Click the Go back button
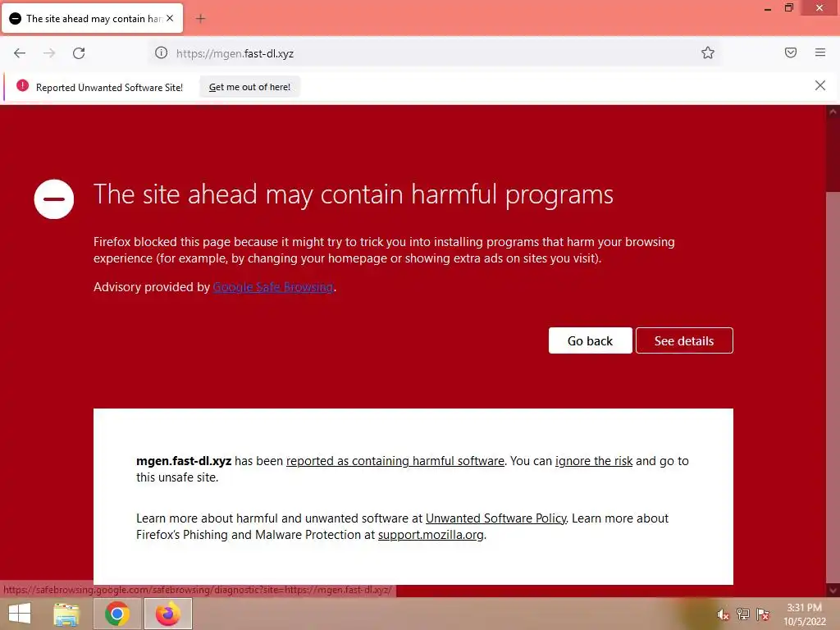This screenshot has height=630, width=840. point(590,340)
